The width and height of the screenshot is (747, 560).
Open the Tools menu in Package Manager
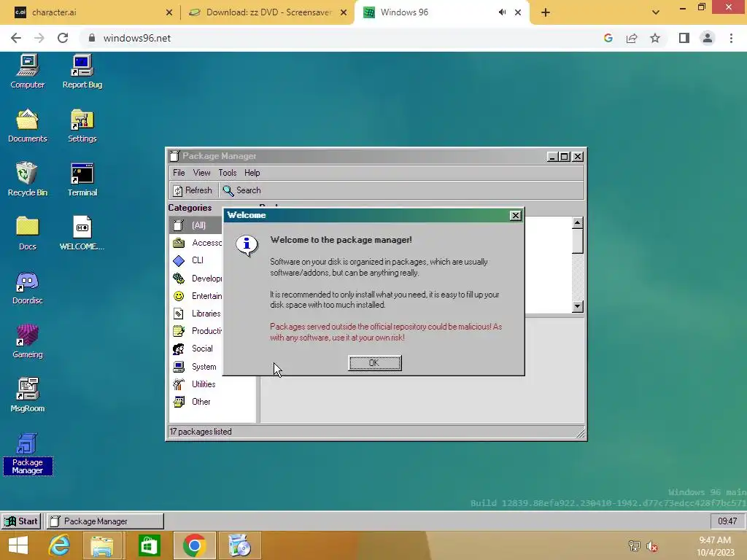(x=228, y=173)
